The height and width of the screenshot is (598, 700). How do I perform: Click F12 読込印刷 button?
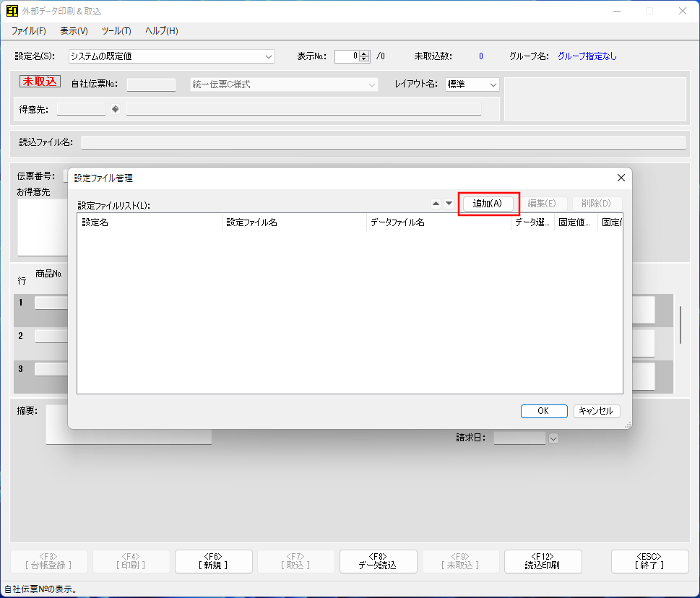point(543,561)
